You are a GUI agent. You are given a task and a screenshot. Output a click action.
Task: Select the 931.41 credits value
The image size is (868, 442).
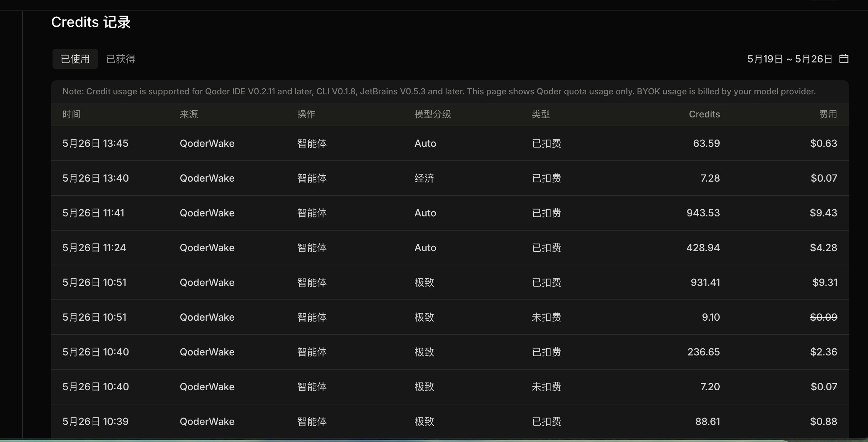click(x=705, y=282)
